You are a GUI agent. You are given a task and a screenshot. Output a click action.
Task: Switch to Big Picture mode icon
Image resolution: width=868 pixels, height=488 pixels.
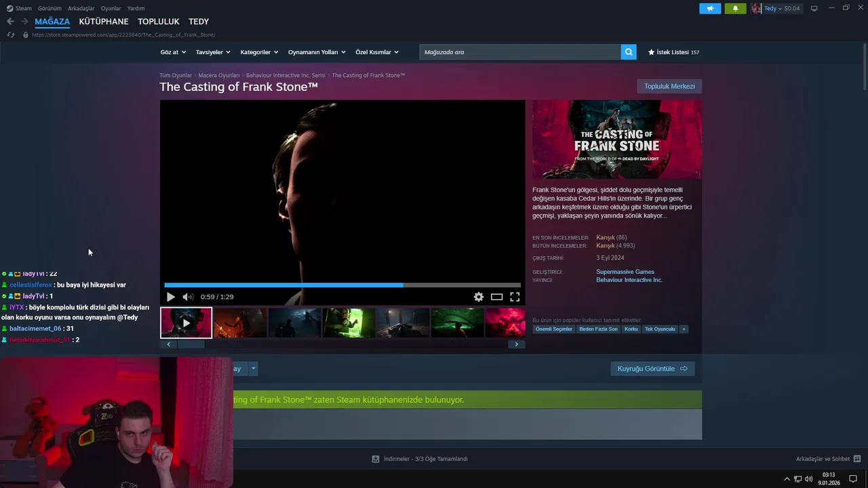click(x=814, y=8)
